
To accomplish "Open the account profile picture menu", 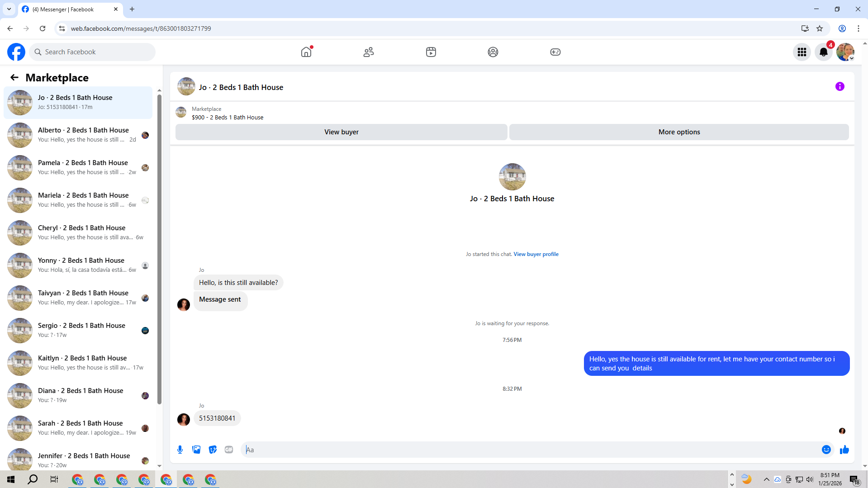I will point(845,52).
